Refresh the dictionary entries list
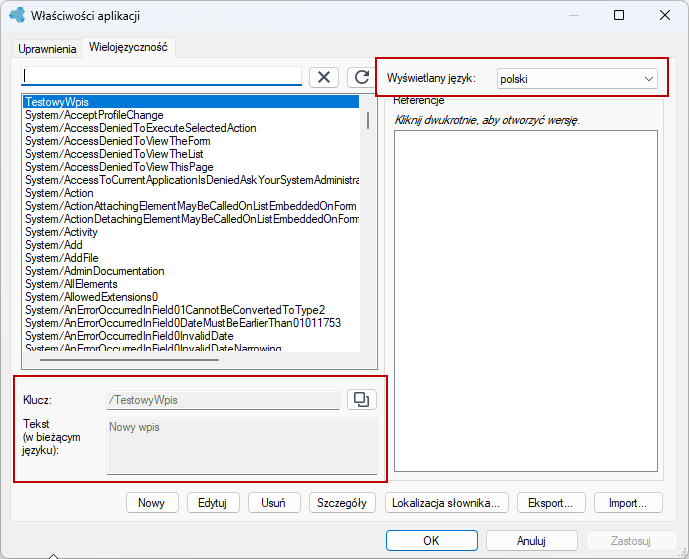This screenshot has width=689, height=559. pos(361,77)
